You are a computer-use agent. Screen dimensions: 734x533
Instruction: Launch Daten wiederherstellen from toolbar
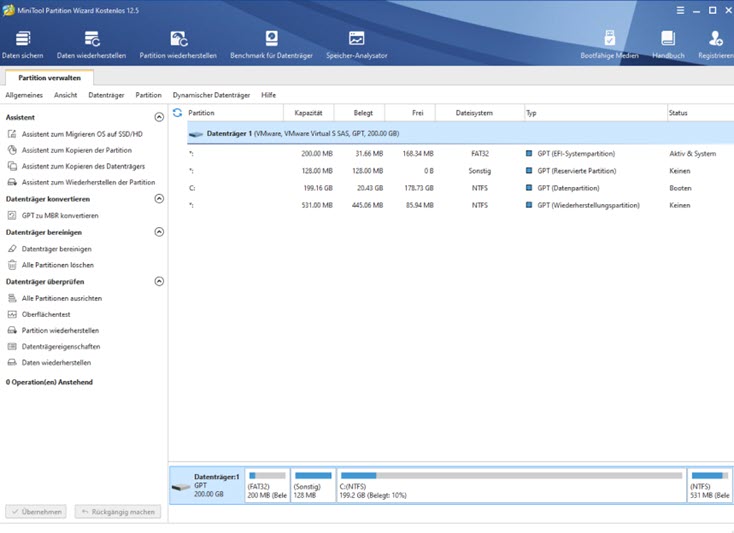(x=91, y=45)
